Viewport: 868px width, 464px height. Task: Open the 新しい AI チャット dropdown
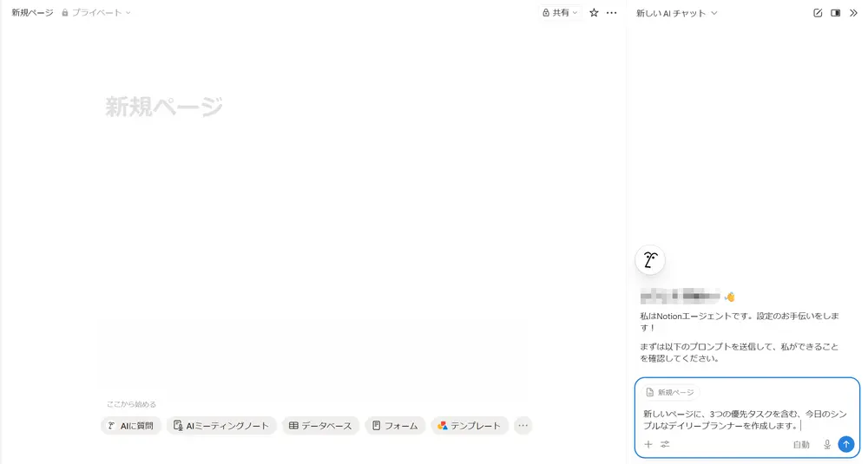tap(676, 13)
